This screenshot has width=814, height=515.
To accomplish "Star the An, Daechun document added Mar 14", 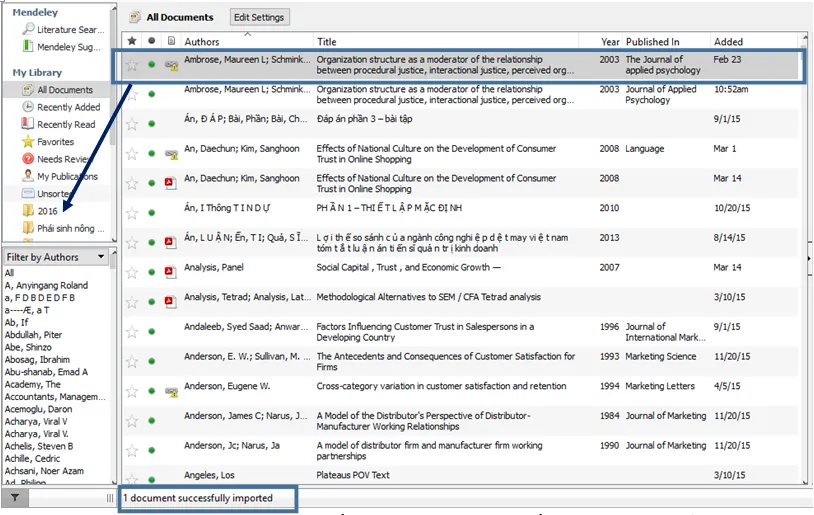I will 132,183.
